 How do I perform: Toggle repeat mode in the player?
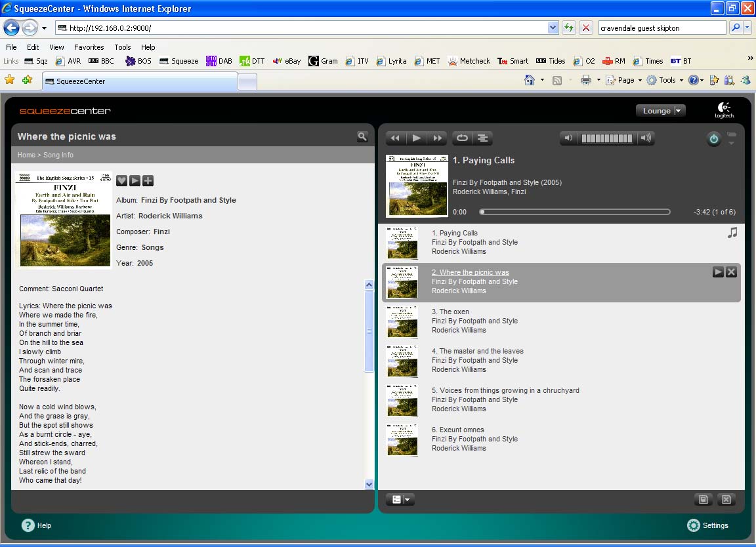click(x=462, y=138)
